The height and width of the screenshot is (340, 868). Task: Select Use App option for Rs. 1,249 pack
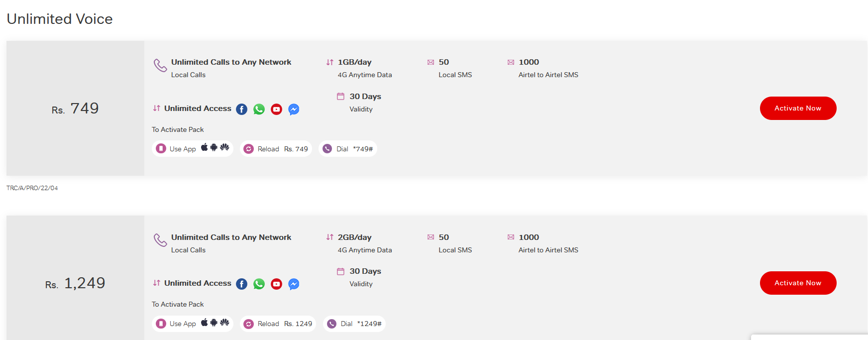(193, 324)
